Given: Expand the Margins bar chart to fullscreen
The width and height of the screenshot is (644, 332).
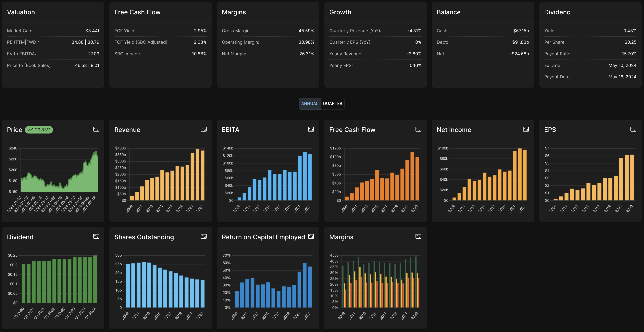Looking at the screenshot, I should tap(418, 236).
